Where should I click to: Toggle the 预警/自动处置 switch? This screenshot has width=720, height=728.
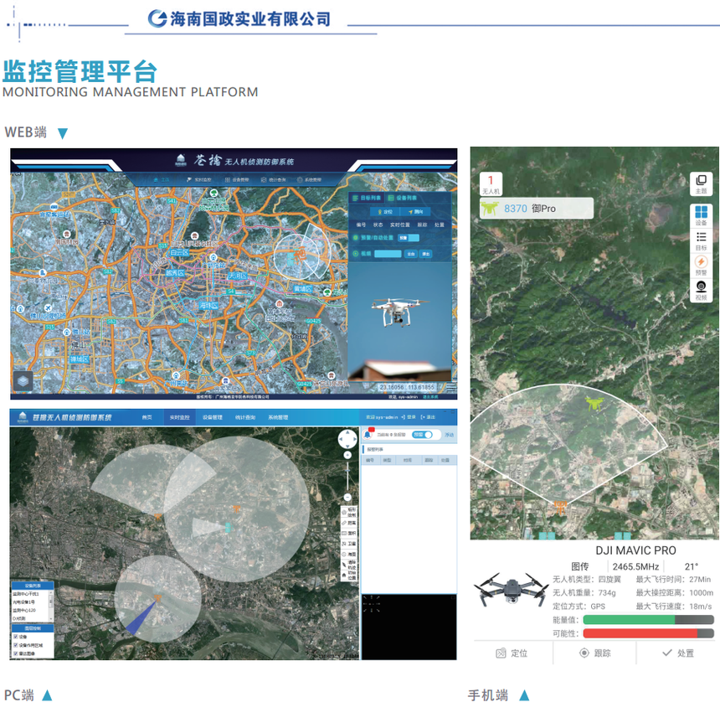coord(409,238)
